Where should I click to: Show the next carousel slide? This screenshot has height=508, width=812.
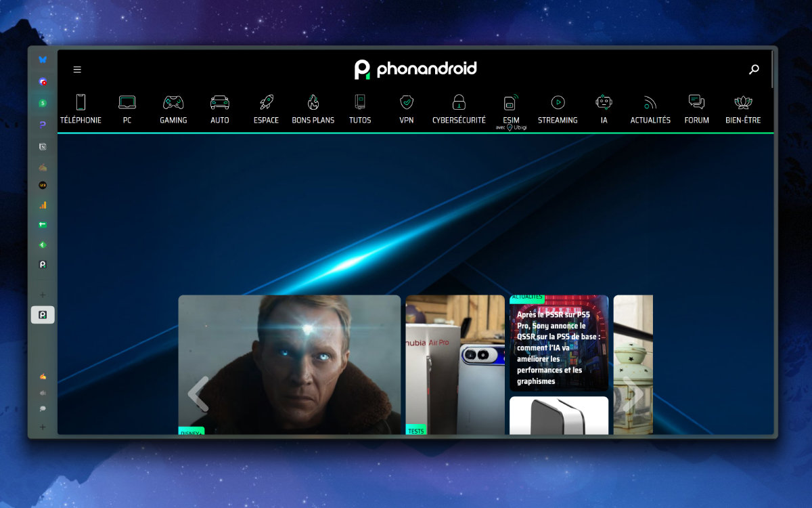[633, 394]
